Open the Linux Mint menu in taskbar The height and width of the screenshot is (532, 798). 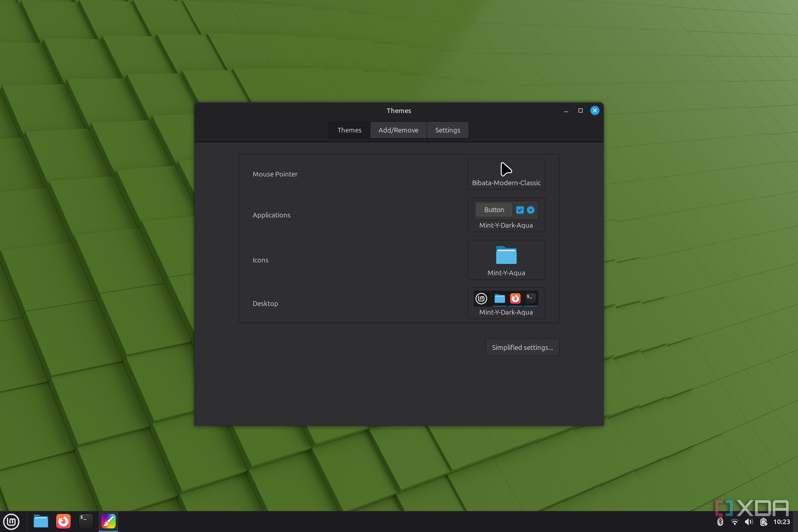pyautogui.click(x=11, y=522)
